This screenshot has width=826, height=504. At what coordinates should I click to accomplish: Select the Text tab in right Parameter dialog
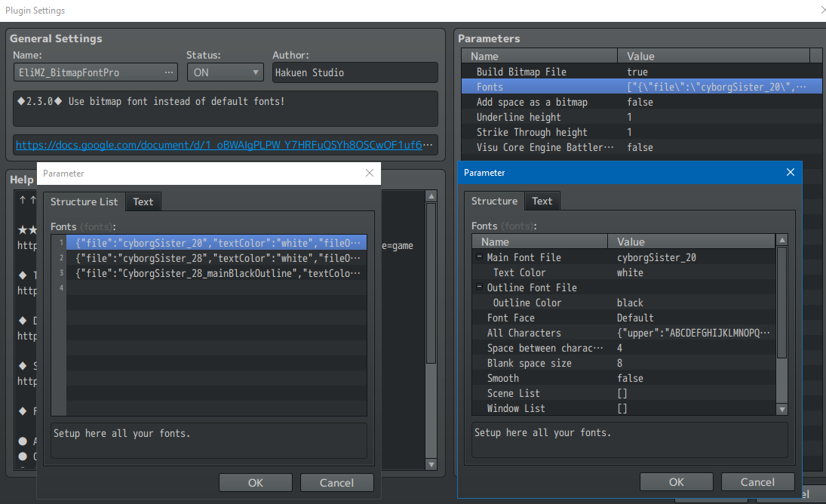click(x=542, y=201)
